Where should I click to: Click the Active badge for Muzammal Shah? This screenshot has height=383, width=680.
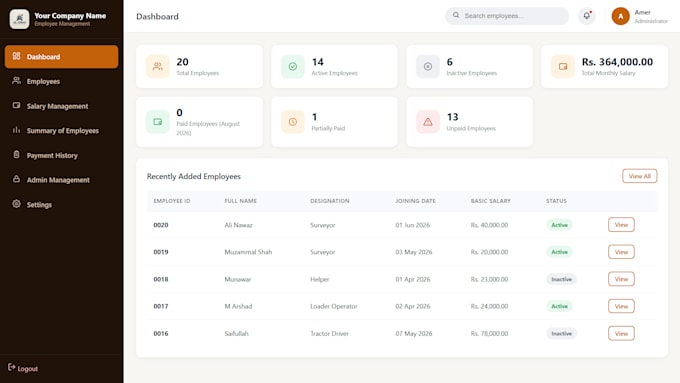click(559, 252)
